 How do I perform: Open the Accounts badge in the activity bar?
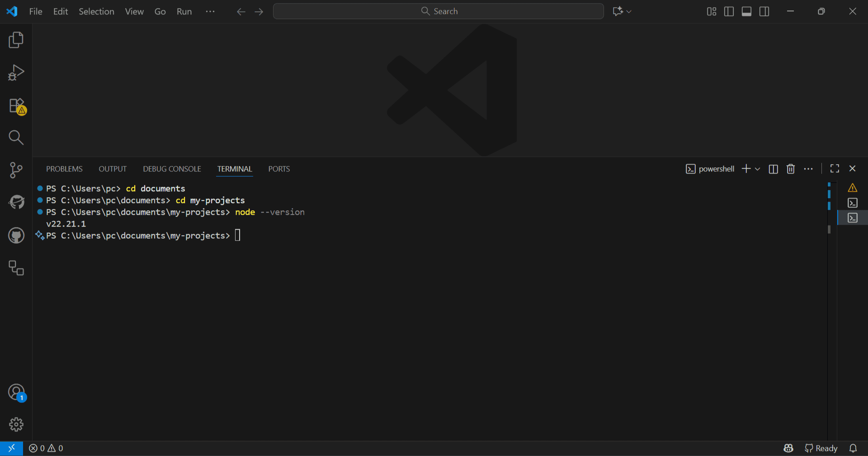coord(16,392)
